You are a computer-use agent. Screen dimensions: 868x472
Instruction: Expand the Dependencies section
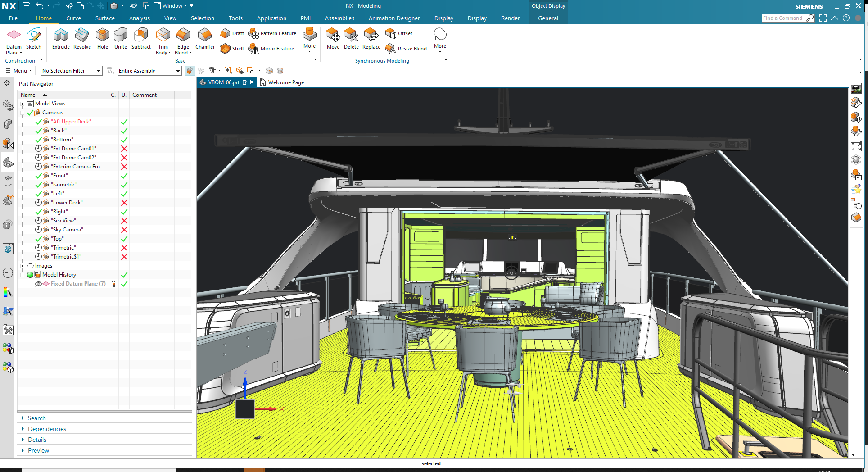point(47,429)
